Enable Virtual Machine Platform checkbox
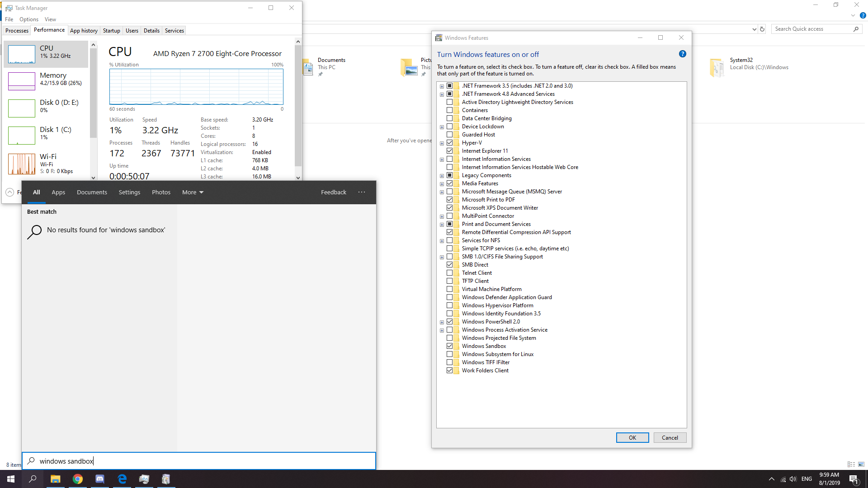The height and width of the screenshot is (488, 868). [x=449, y=289]
